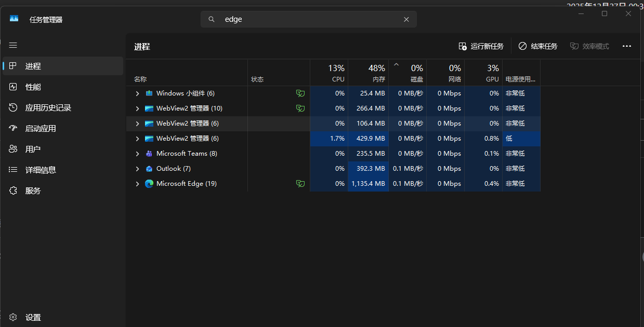Viewport: 644px width, 327px height.
Task: Expand the WebView2 管理器 (10) group
Action: pyautogui.click(x=137, y=108)
